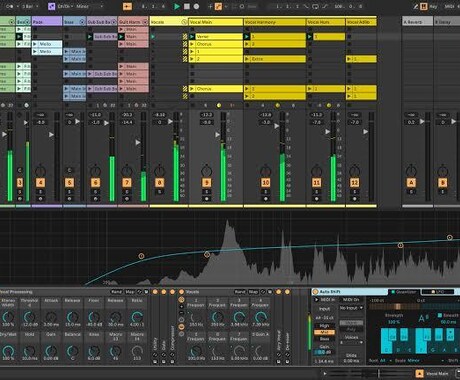Select the A Reverb return track header
This screenshot has height=380, width=460.
point(418,22)
